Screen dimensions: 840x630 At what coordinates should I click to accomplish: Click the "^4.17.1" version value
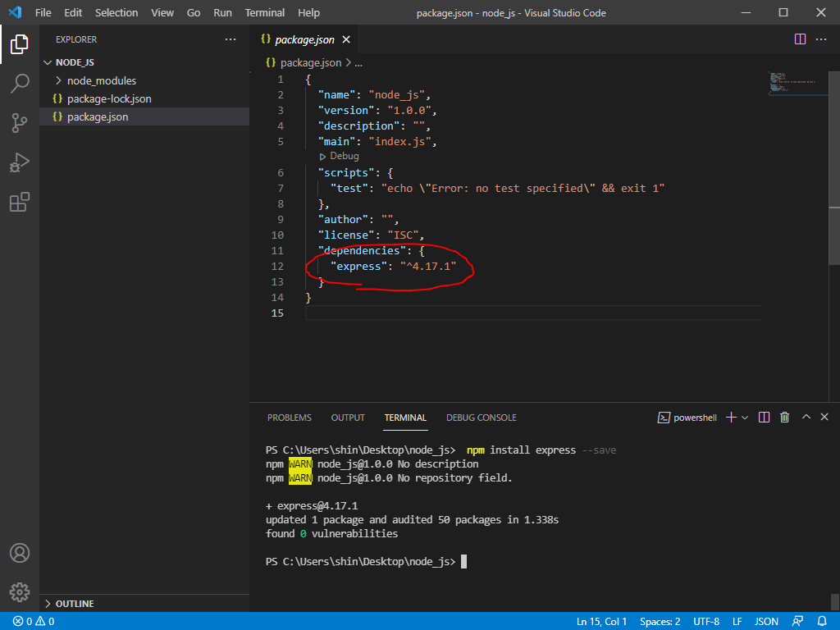(428, 267)
